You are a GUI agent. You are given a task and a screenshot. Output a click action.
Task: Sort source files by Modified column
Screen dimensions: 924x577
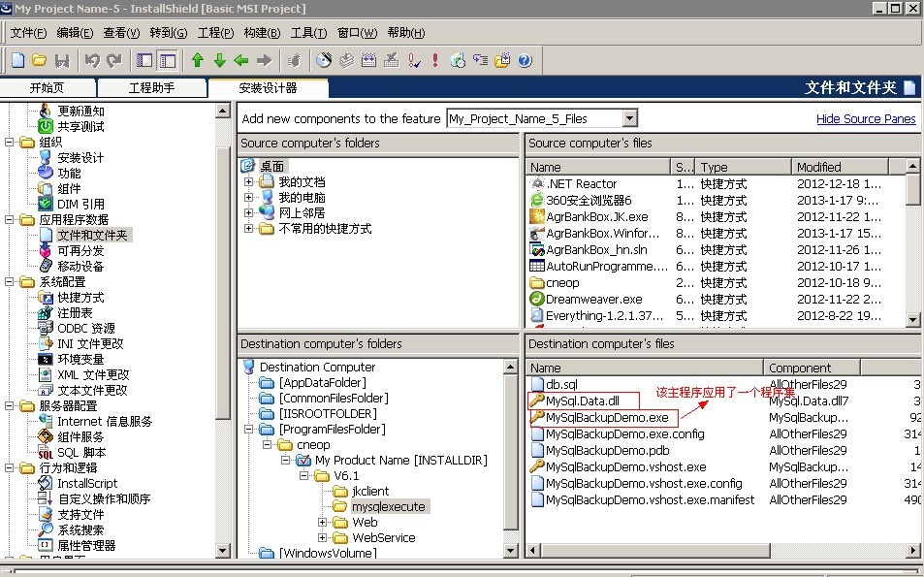click(840, 167)
